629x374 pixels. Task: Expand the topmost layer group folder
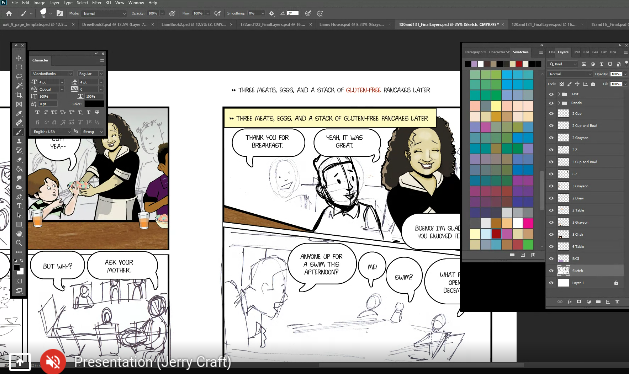coord(558,94)
